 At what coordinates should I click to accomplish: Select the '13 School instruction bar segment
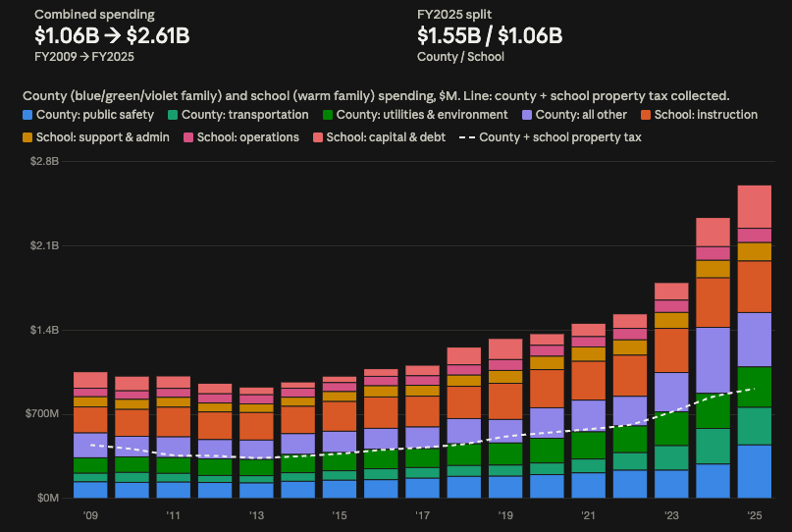coord(256,426)
